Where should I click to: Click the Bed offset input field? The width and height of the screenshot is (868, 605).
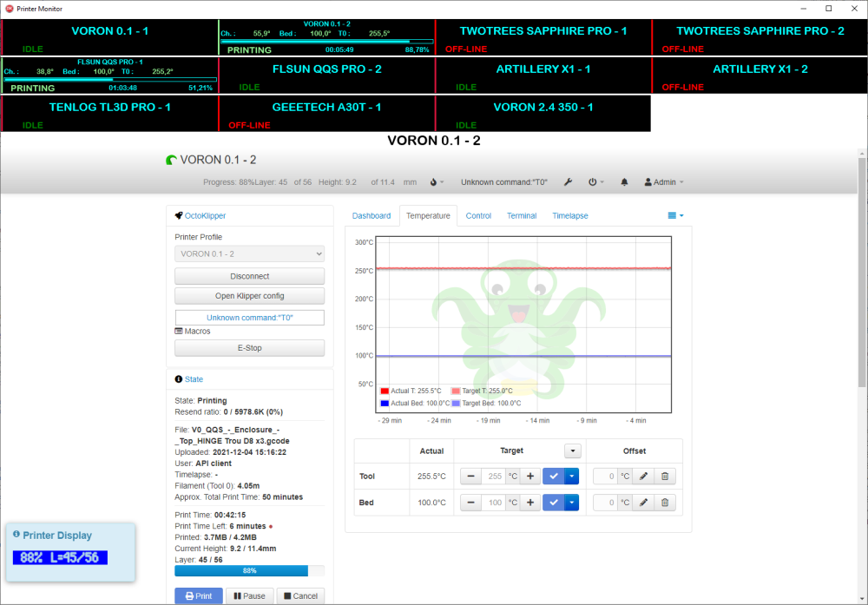(x=606, y=503)
